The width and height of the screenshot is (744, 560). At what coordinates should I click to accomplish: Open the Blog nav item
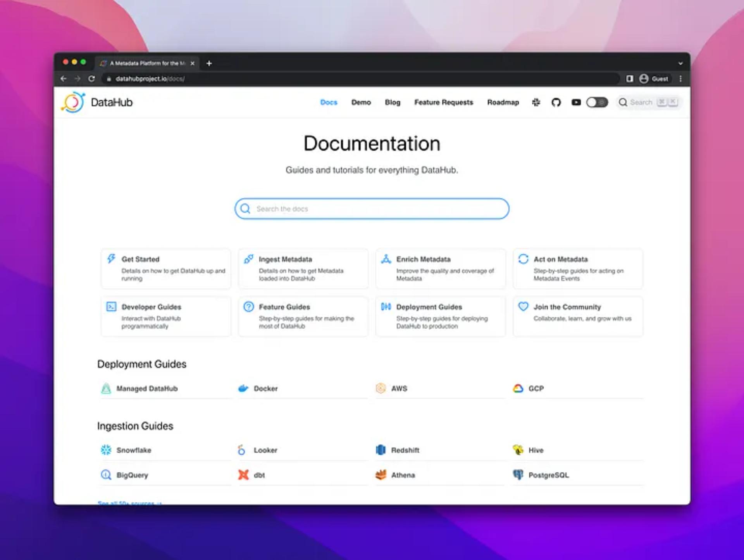(393, 102)
